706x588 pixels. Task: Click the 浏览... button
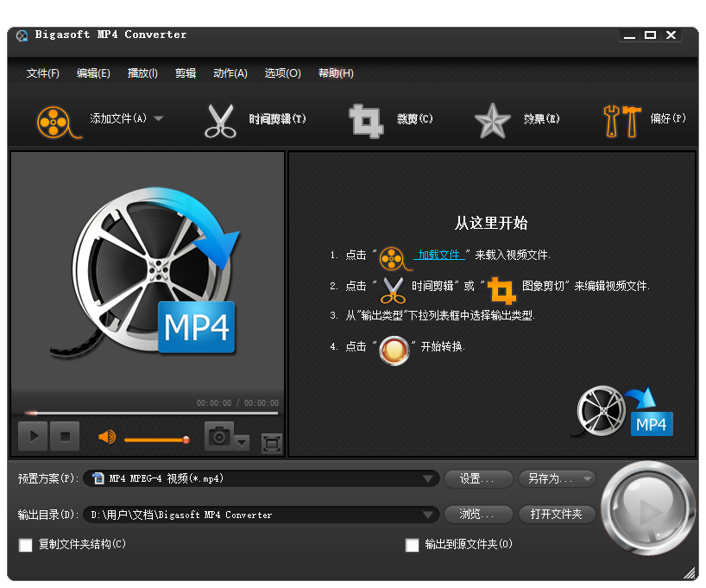(478, 514)
